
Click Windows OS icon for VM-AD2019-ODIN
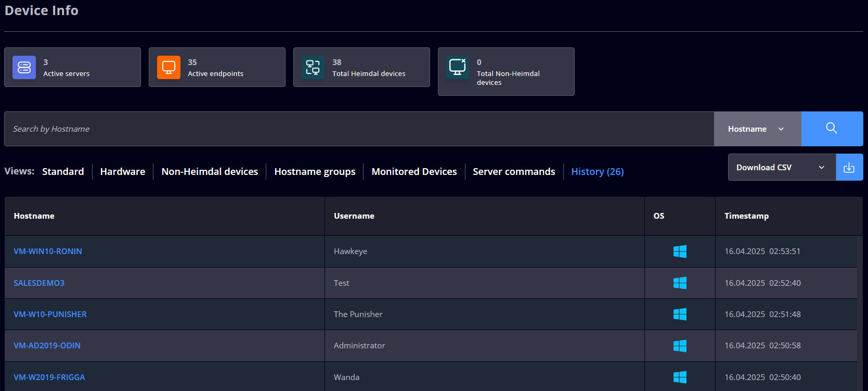pyautogui.click(x=680, y=346)
